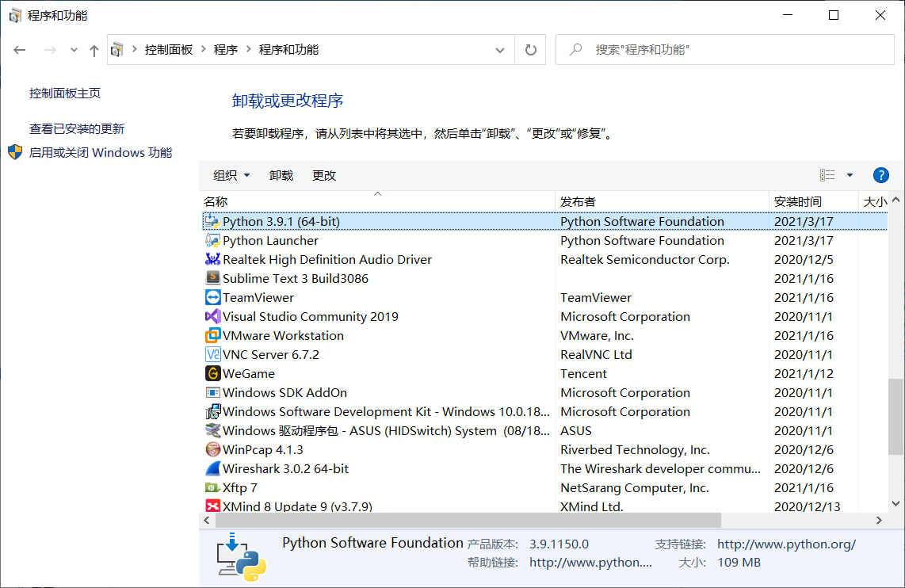
Task: Select the VMware Workstation row name
Action: pyautogui.click(x=283, y=335)
